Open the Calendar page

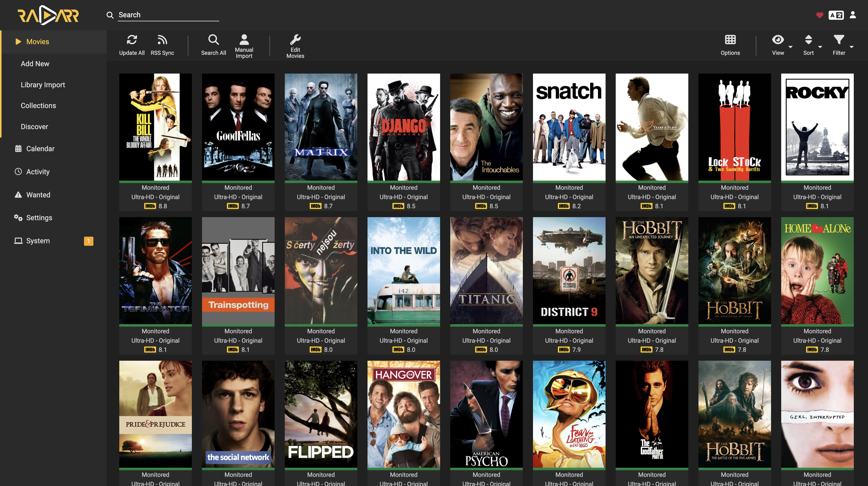point(40,149)
